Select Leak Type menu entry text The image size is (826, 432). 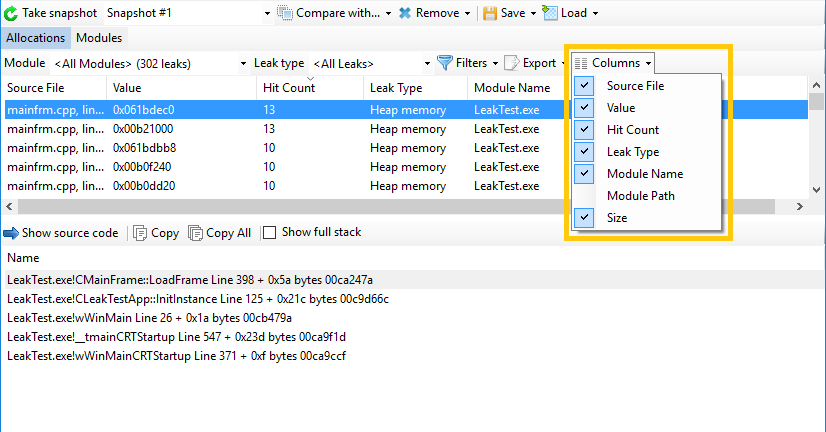pos(633,152)
